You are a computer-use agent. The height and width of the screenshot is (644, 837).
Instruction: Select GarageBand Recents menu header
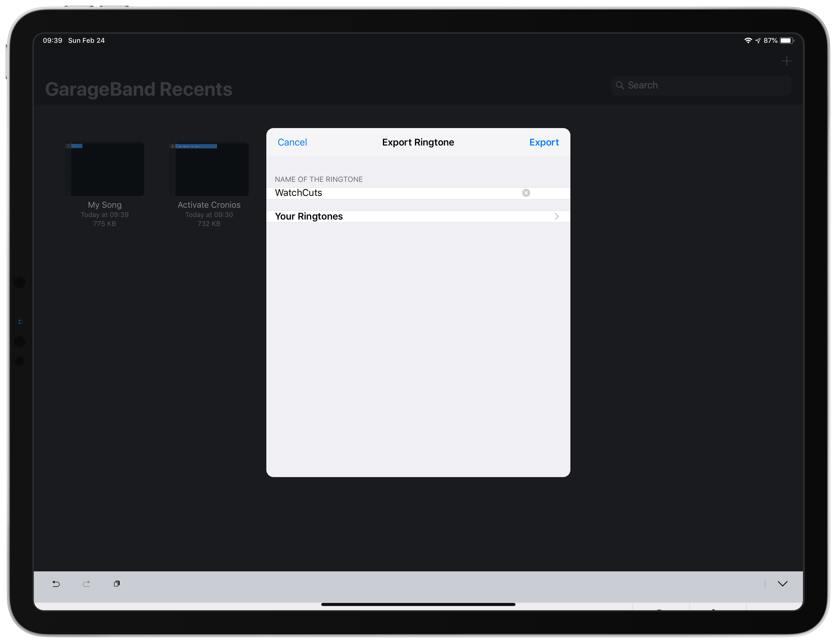click(139, 89)
